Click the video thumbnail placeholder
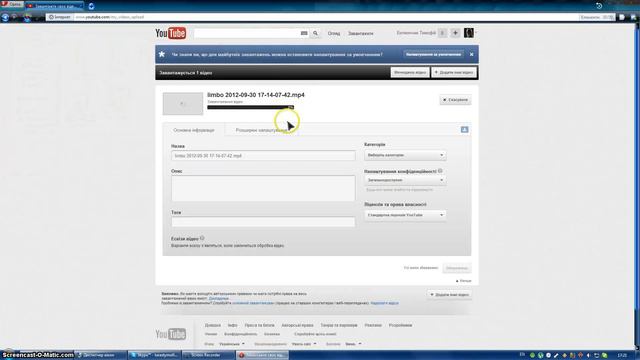The width and height of the screenshot is (640, 360). pyautogui.click(x=183, y=104)
